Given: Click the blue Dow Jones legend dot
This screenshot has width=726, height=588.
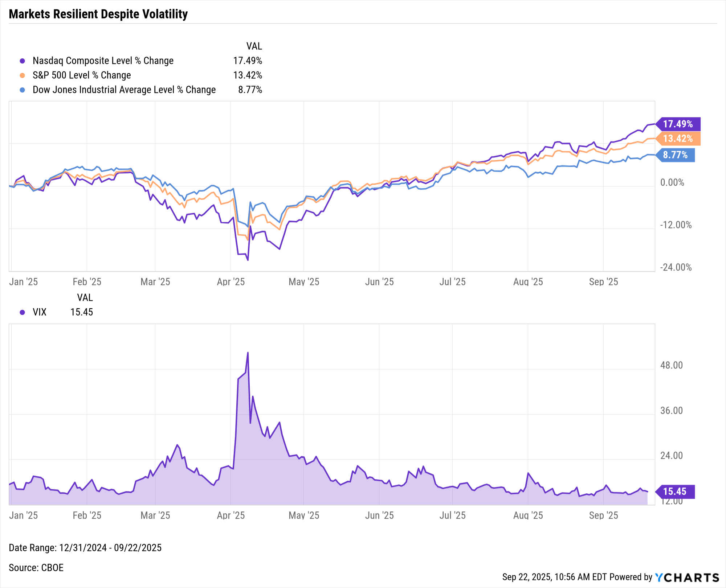Looking at the screenshot, I should [x=23, y=90].
